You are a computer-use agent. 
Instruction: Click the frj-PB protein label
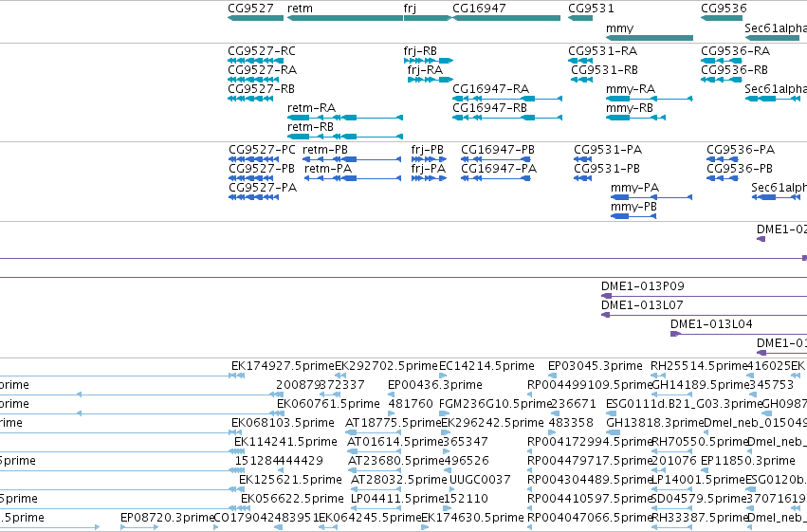(x=427, y=150)
